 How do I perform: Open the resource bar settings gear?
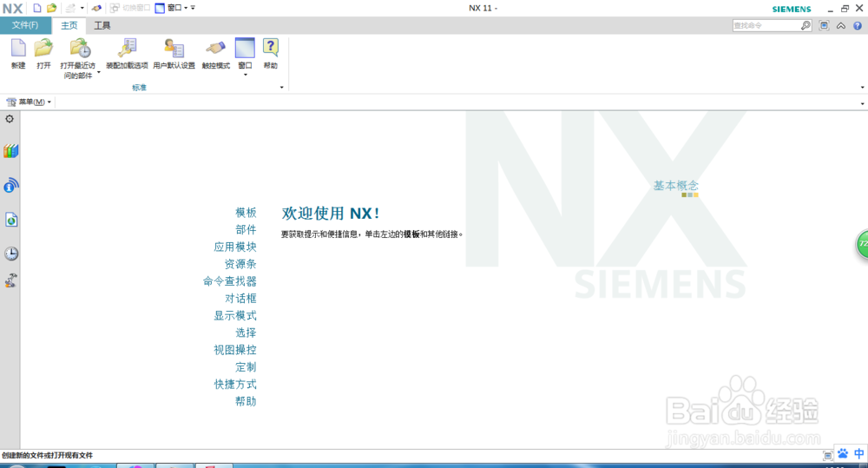click(x=10, y=119)
